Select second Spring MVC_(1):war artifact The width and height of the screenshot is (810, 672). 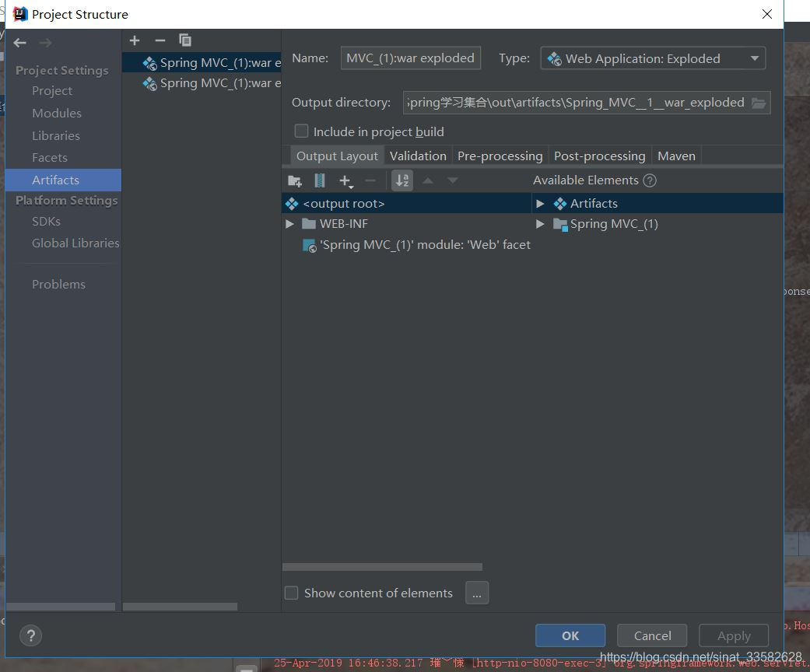click(202, 83)
